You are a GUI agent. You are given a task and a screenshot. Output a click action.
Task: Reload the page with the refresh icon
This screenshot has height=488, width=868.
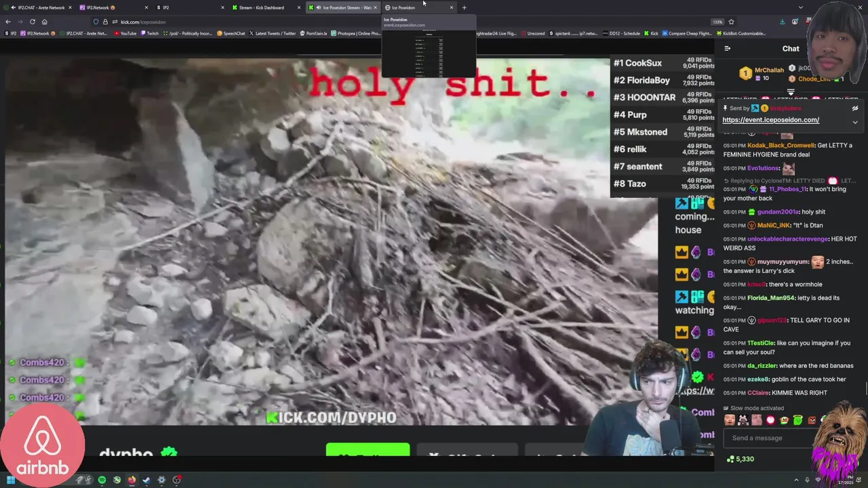pos(32,22)
